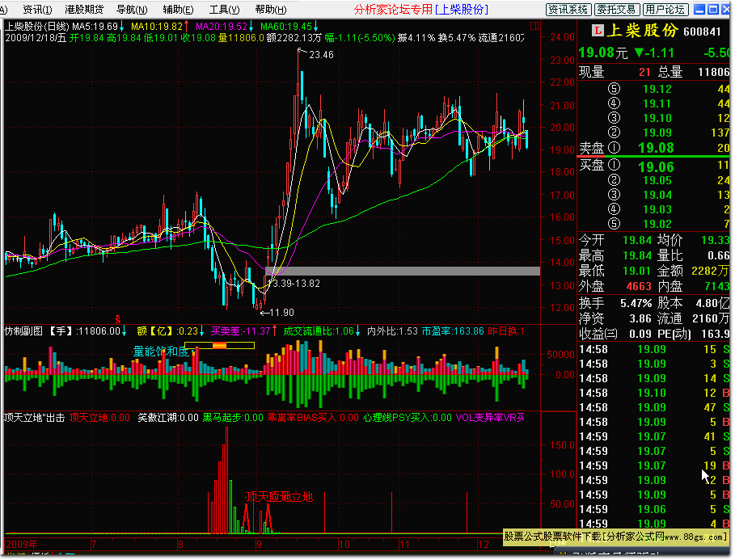735x560 pixels.
Task: Click sell level ⑤ price 19.12
Action: click(x=657, y=89)
